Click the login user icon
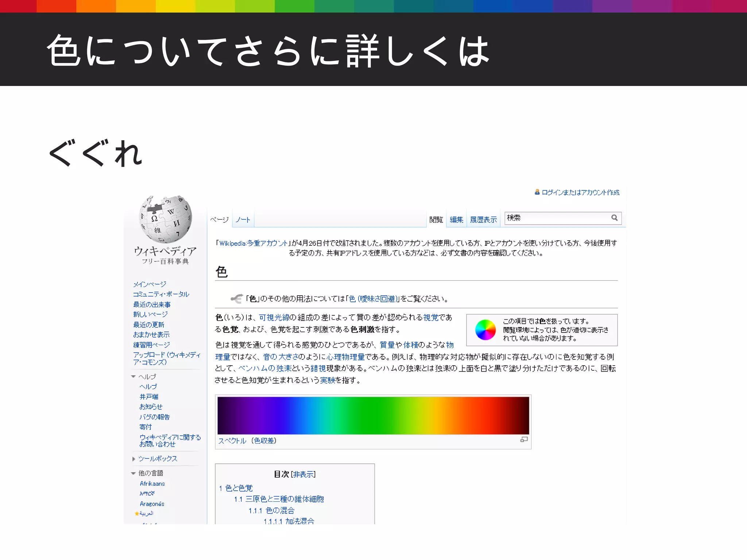 click(537, 192)
